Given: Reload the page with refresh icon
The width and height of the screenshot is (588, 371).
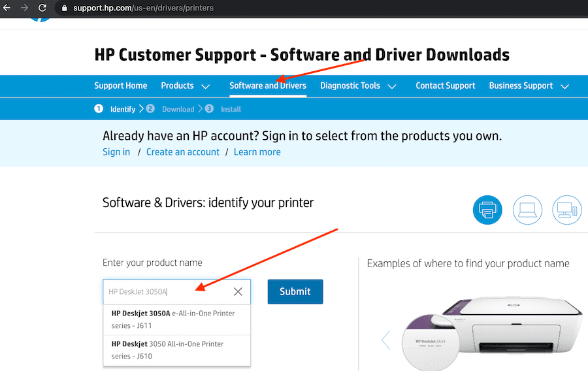Looking at the screenshot, I should 42,7.
